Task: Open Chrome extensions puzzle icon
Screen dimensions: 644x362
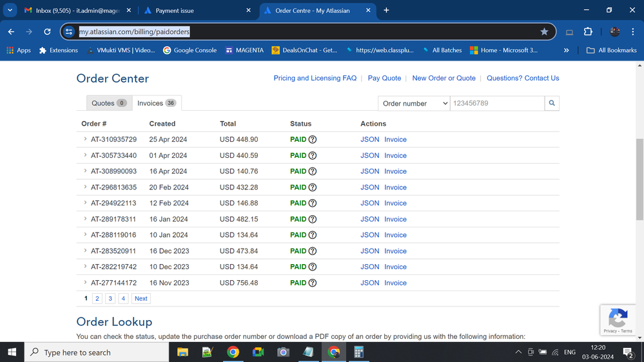Action: point(588,32)
